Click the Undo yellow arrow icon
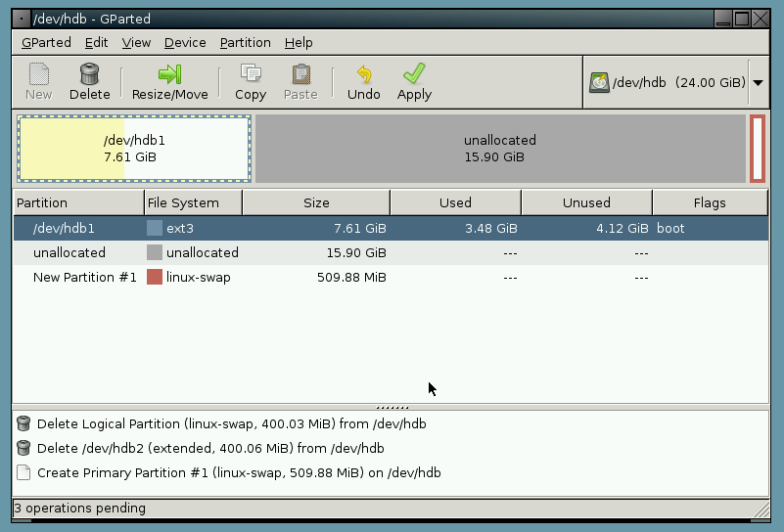 click(x=364, y=74)
